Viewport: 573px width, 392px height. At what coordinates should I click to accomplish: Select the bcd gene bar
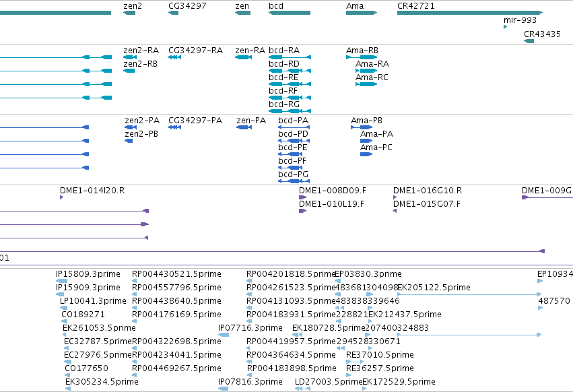290,13
